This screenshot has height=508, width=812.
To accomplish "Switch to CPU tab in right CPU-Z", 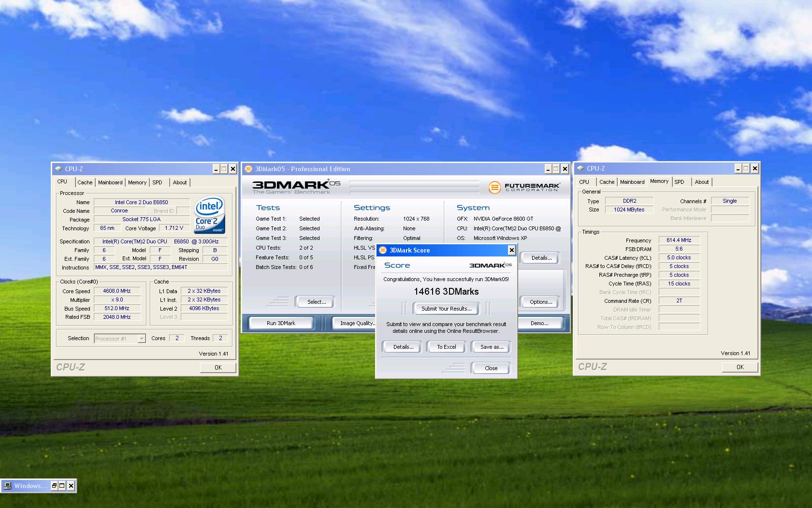I will [x=584, y=182].
